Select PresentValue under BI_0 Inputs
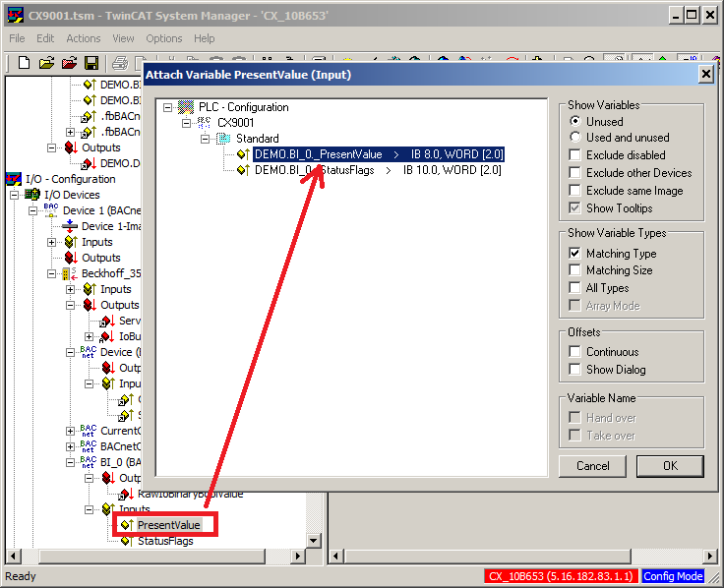 tap(168, 525)
